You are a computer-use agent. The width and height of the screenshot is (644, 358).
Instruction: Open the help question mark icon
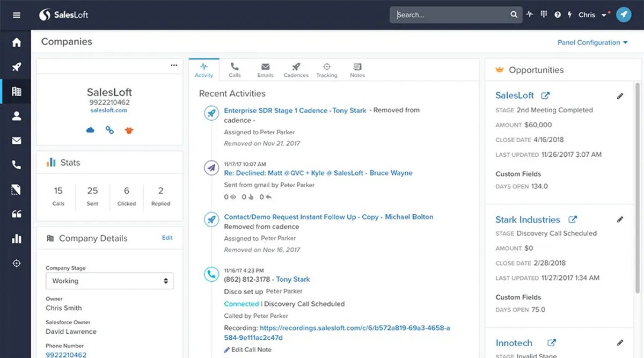(558, 15)
